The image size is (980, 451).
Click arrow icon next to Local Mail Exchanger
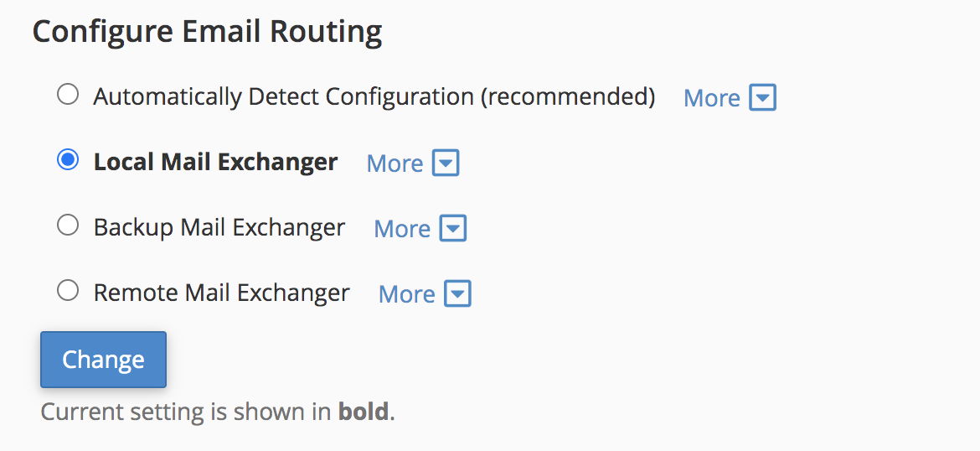pyautogui.click(x=446, y=163)
